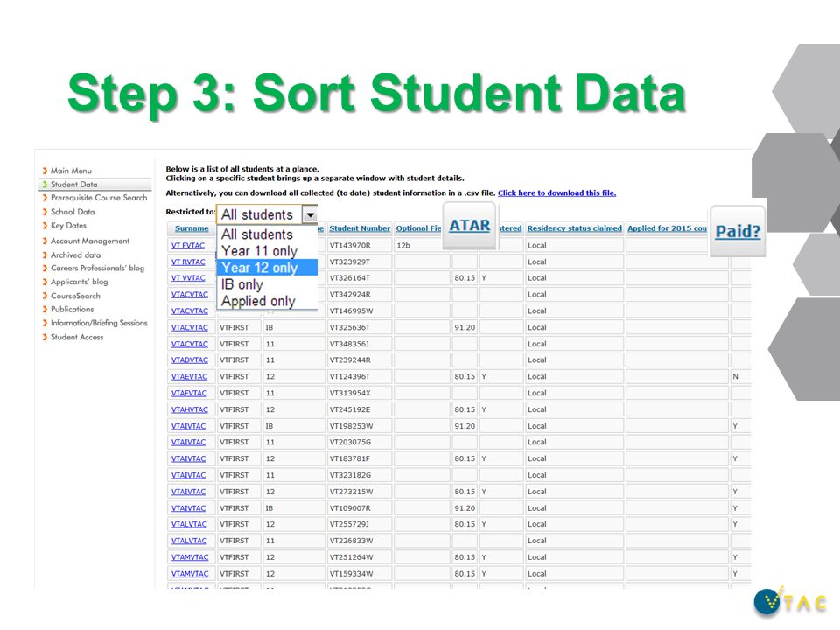Sort by Applied for 2015 courses column

coord(667,228)
